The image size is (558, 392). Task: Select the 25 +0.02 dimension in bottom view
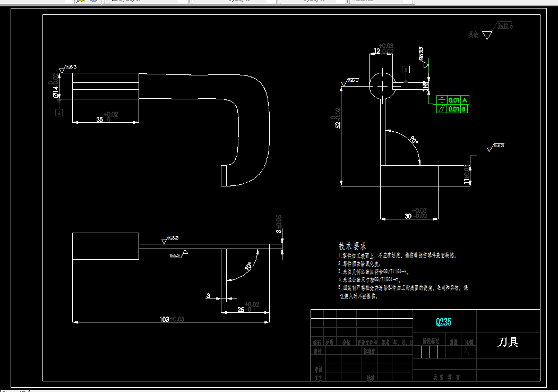pos(248,307)
